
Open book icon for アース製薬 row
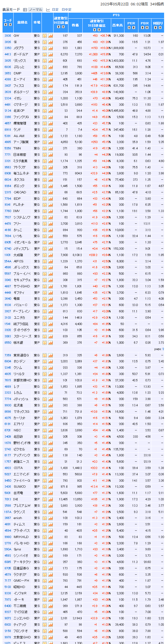click(45, 142)
